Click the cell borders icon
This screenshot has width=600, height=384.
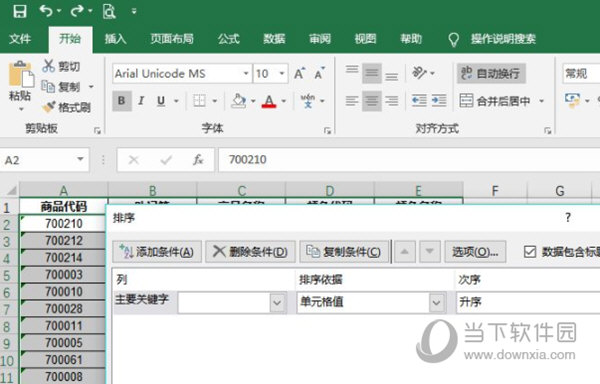(199, 101)
